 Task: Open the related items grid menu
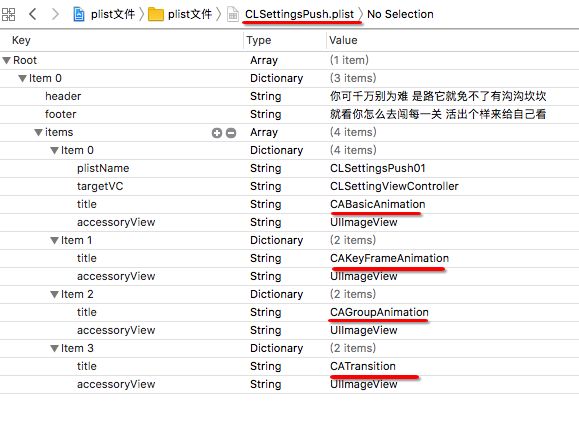click(x=8, y=15)
